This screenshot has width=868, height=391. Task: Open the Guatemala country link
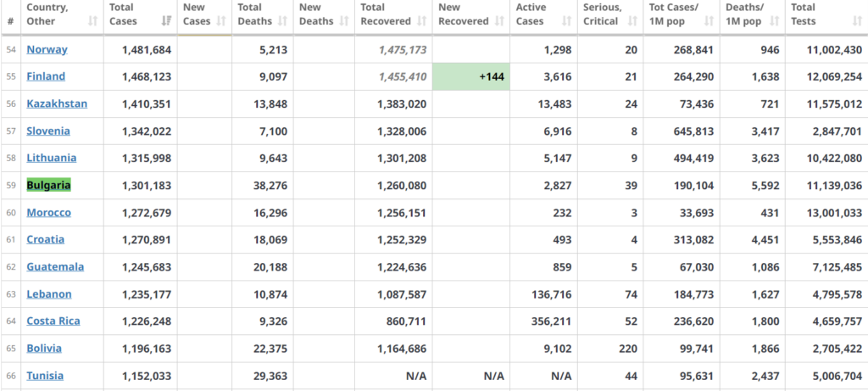[55, 266]
